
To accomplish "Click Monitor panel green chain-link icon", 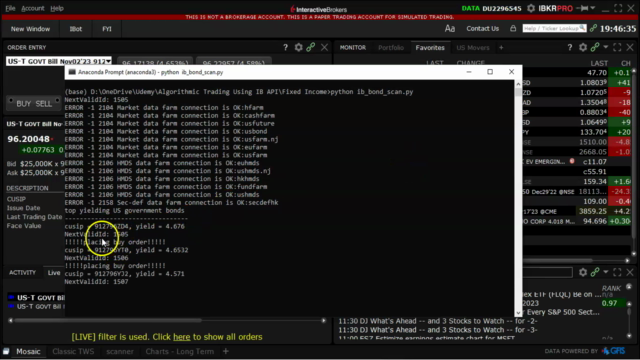I will pos(595,47).
